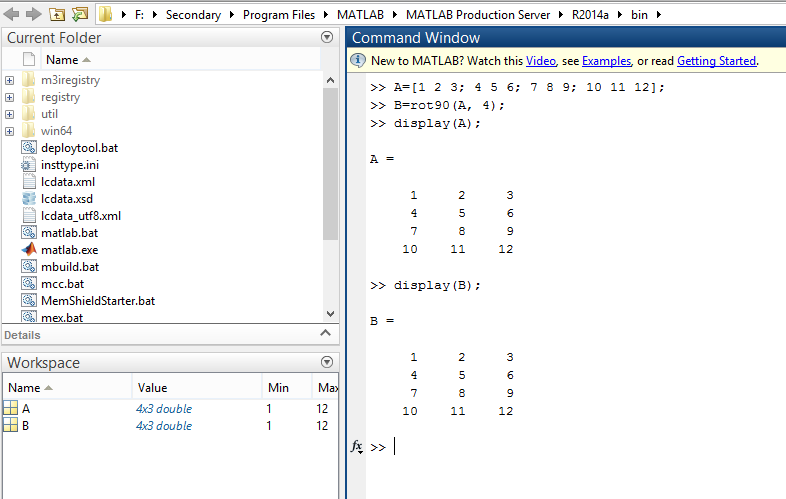Select matlab.exe file name
This screenshot has width=786, height=499.
[x=70, y=250]
